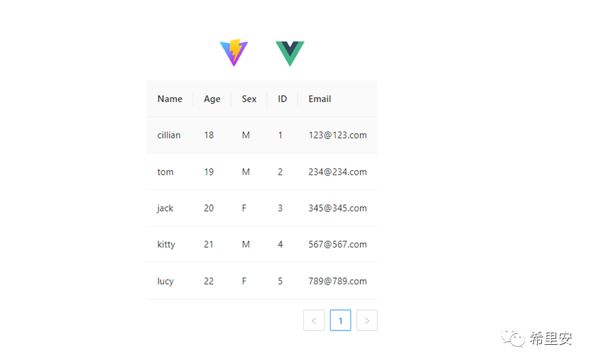Select the cillian table row name
Screen dimensions: 591x364
[x=169, y=135]
